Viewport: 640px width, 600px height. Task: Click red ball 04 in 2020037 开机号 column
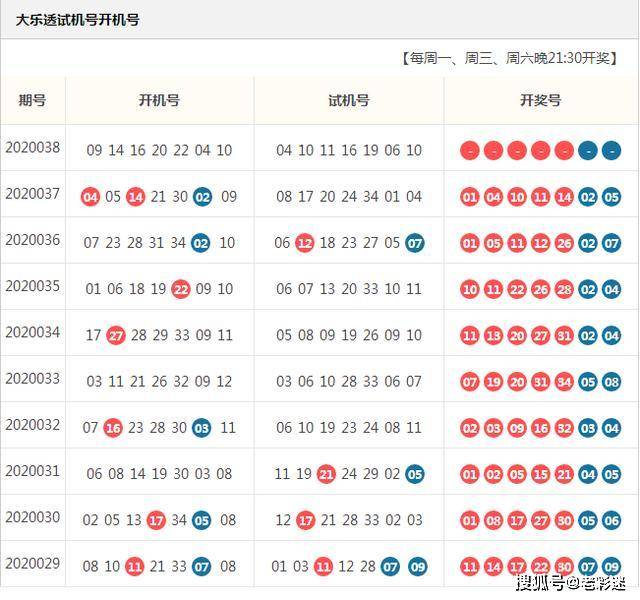(90, 197)
